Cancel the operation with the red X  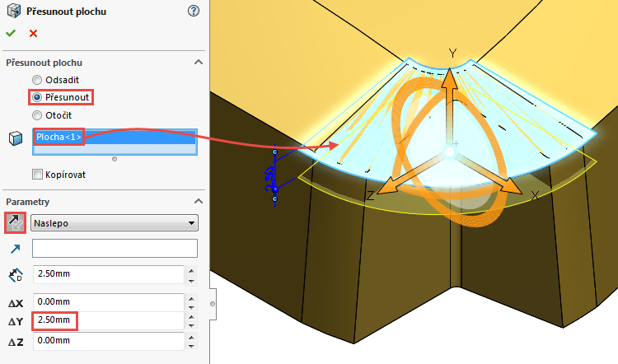(x=33, y=34)
